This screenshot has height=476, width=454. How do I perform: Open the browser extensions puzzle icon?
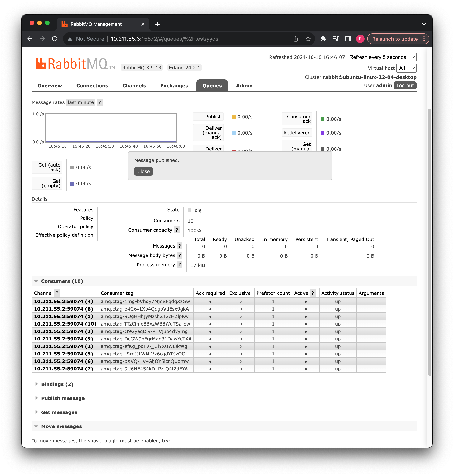pos(323,39)
